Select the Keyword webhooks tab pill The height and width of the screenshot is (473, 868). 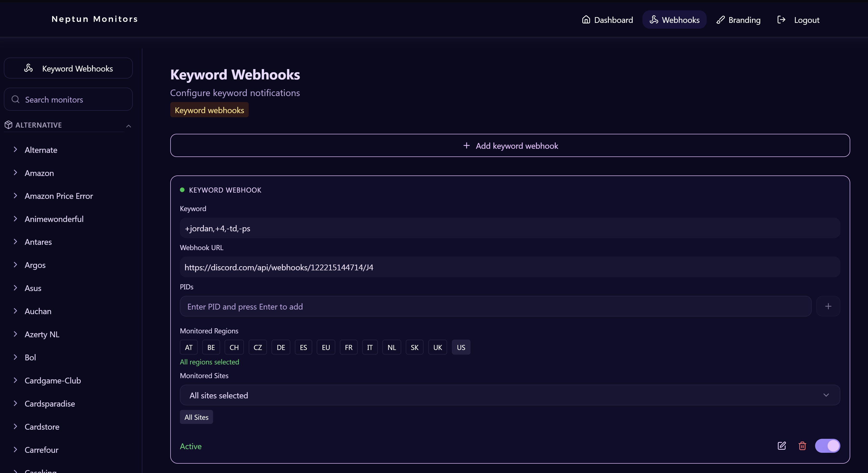(209, 110)
